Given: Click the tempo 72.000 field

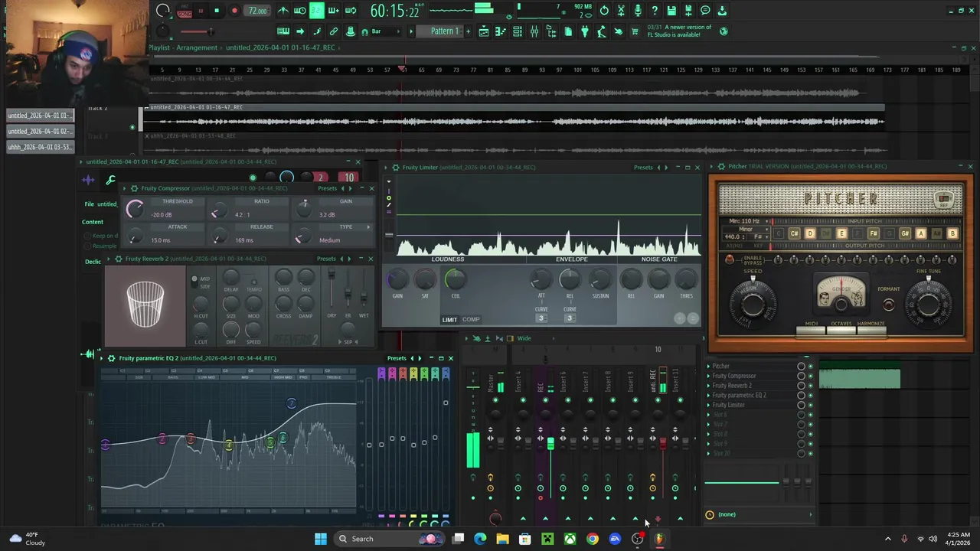Looking at the screenshot, I should tap(257, 11).
